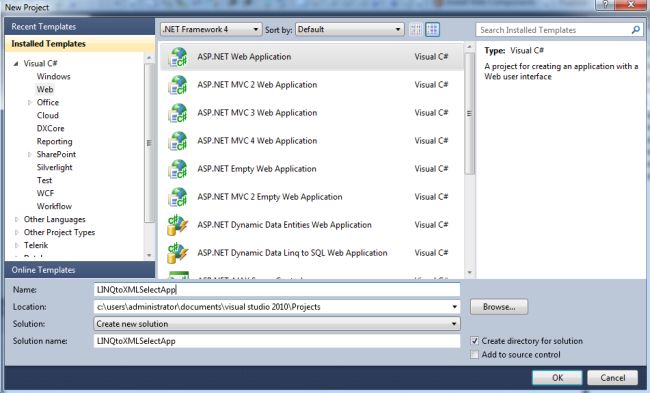Select the Windows template category

(x=53, y=77)
